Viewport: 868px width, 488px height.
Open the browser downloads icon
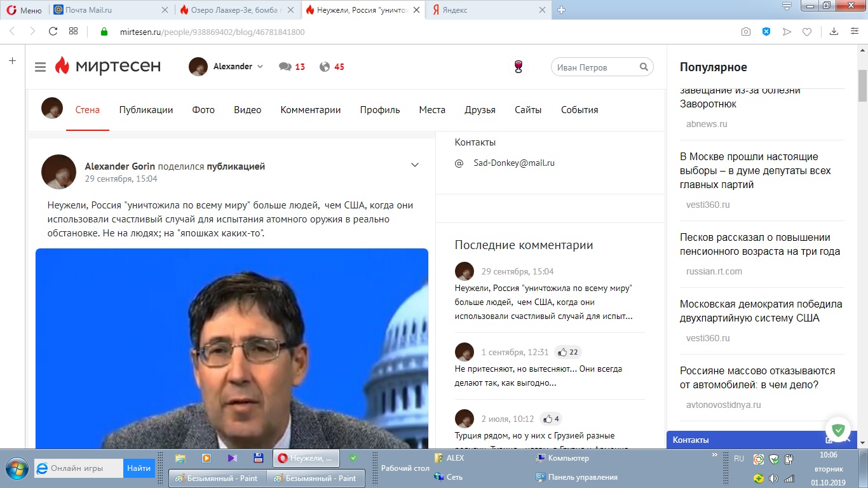click(834, 32)
